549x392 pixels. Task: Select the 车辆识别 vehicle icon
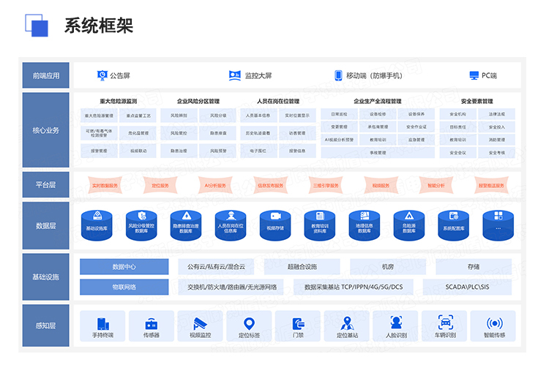[445, 323]
